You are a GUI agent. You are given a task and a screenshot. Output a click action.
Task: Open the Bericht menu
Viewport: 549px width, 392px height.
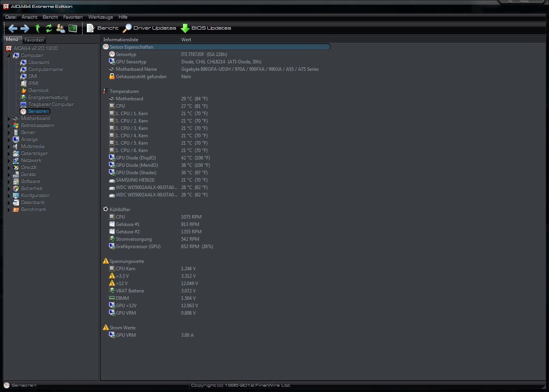[x=50, y=17]
